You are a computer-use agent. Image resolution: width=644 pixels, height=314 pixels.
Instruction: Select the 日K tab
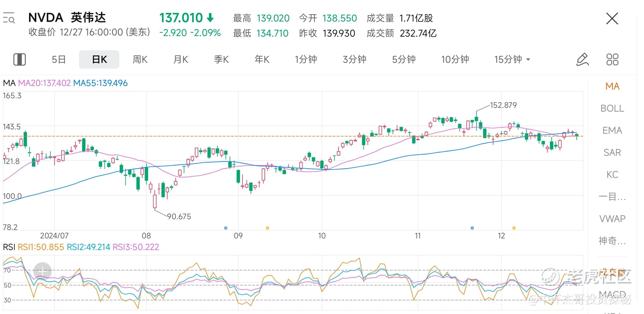(x=99, y=60)
